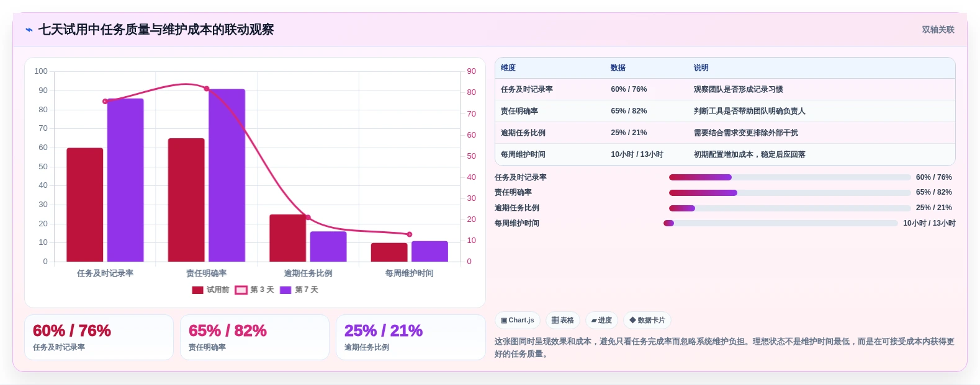Click the 说明 column header

(x=701, y=68)
